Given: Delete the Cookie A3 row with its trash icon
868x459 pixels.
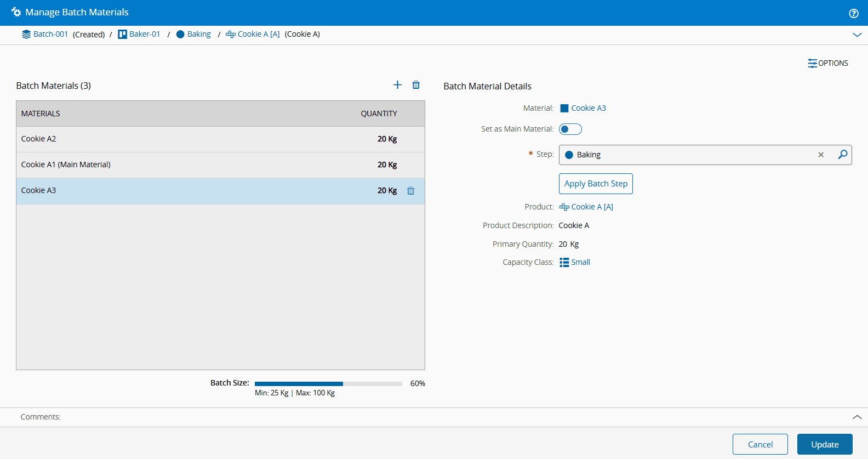Looking at the screenshot, I should point(410,191).
